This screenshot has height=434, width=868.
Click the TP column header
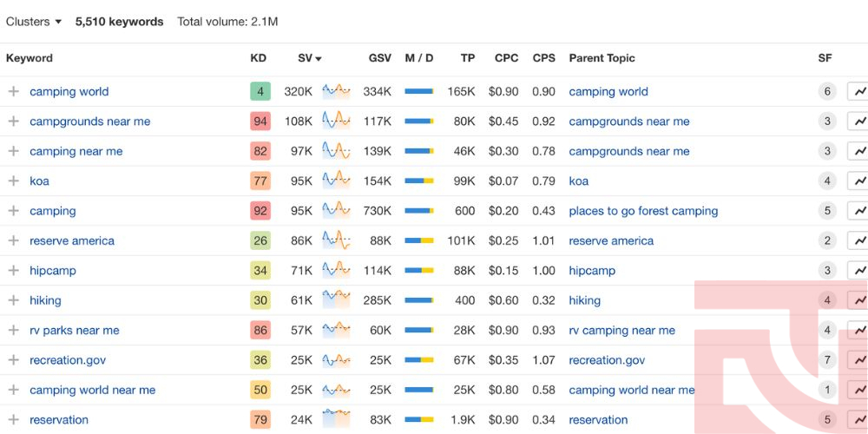coord(468,58)
